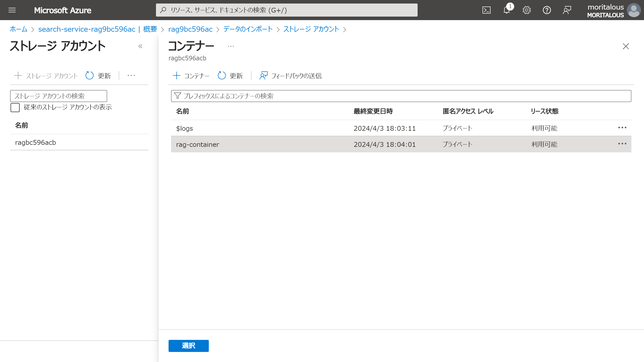
Task: Open the Cloud Shell terminal
Action: point(487,10)
